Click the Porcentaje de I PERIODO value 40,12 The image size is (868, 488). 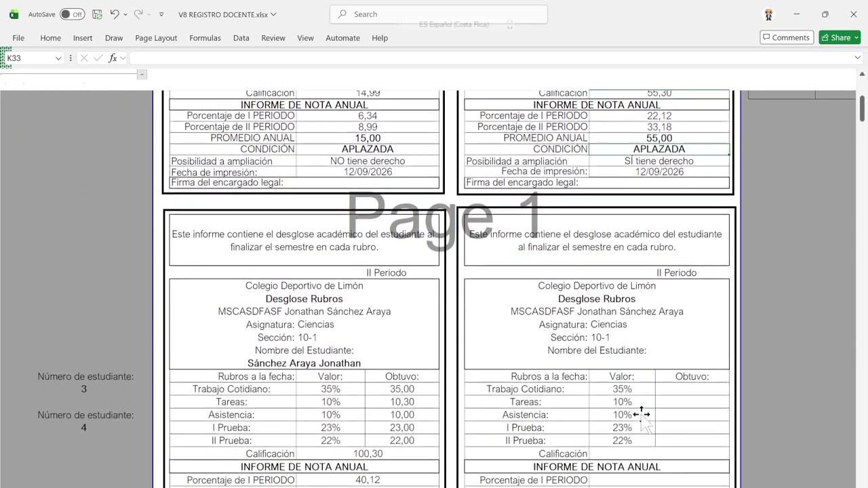pyautogui.click(x=368, y=480)
